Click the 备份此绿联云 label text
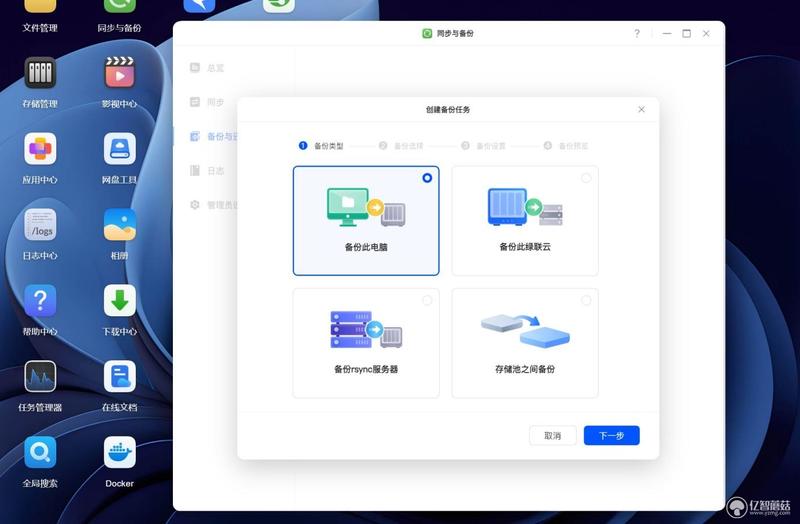Screen dimensions: 800x524 (x=525, y=247)
